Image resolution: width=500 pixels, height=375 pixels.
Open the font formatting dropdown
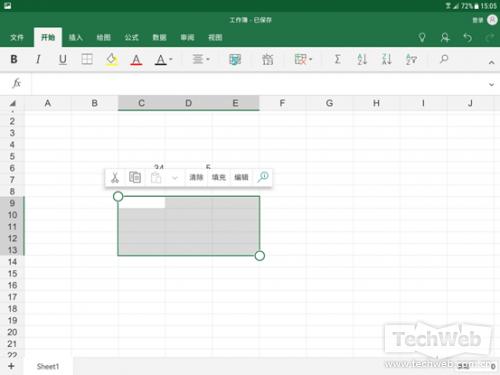tap(163, 60)
